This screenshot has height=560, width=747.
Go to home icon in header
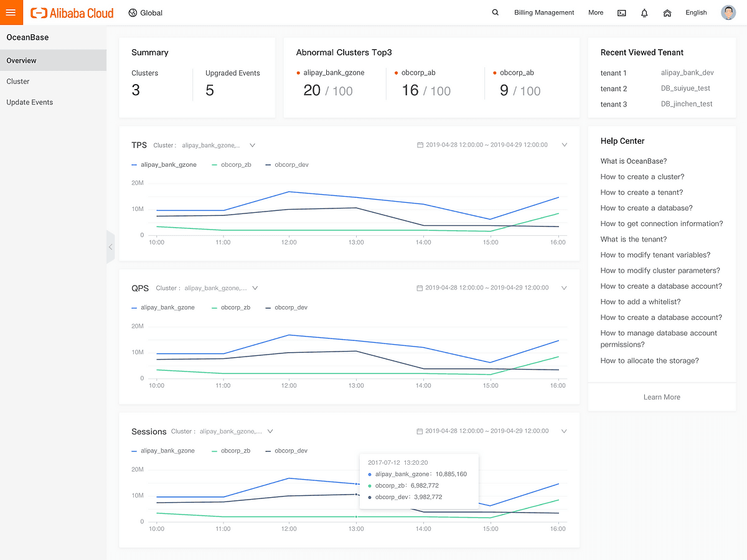coord(667,13)
